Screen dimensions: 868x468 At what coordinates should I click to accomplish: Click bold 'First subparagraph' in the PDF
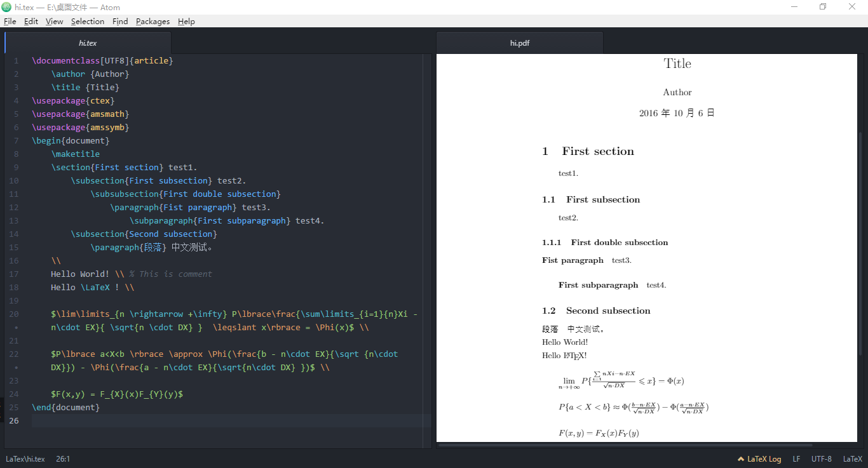[598, 285]
